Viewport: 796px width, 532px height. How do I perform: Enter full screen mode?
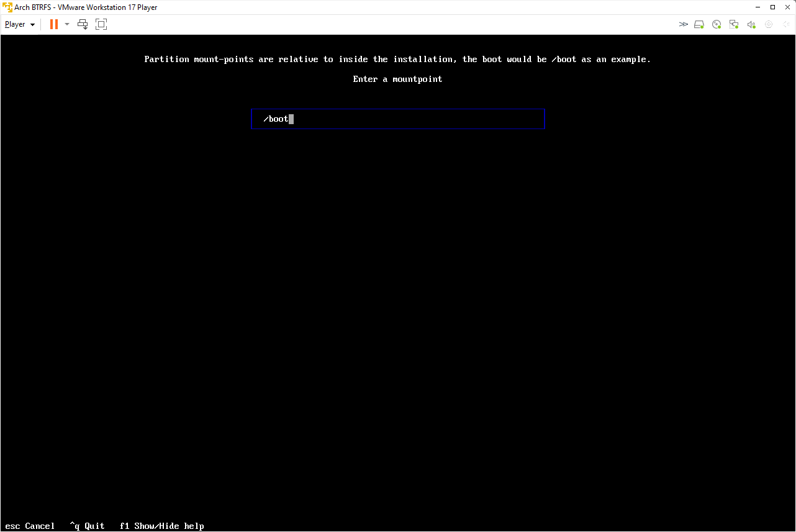pyautogui.click(x=101, y=24)
